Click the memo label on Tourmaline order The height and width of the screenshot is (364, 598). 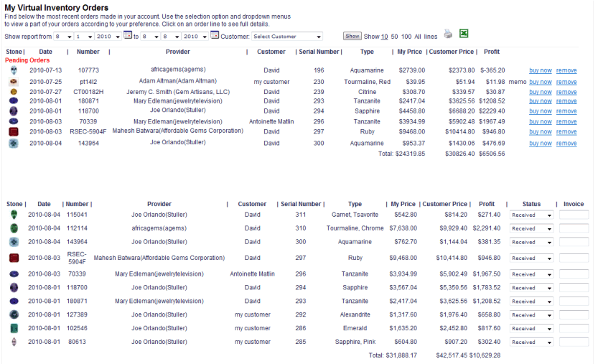click(x=518, y=82)
